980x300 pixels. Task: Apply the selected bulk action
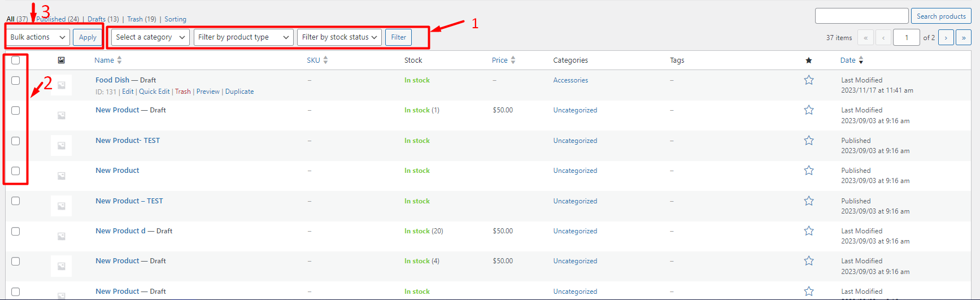pyautogui.click(x=88, y=37)
